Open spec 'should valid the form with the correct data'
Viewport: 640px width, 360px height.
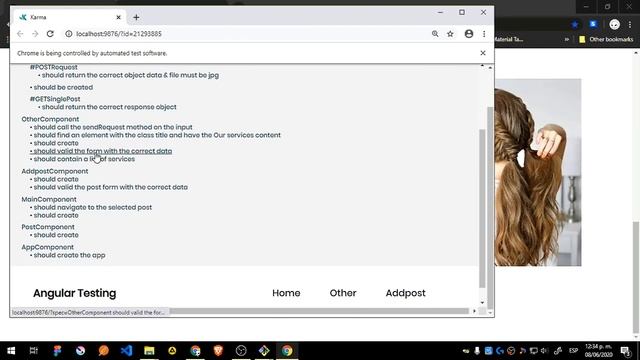(103, 151)
